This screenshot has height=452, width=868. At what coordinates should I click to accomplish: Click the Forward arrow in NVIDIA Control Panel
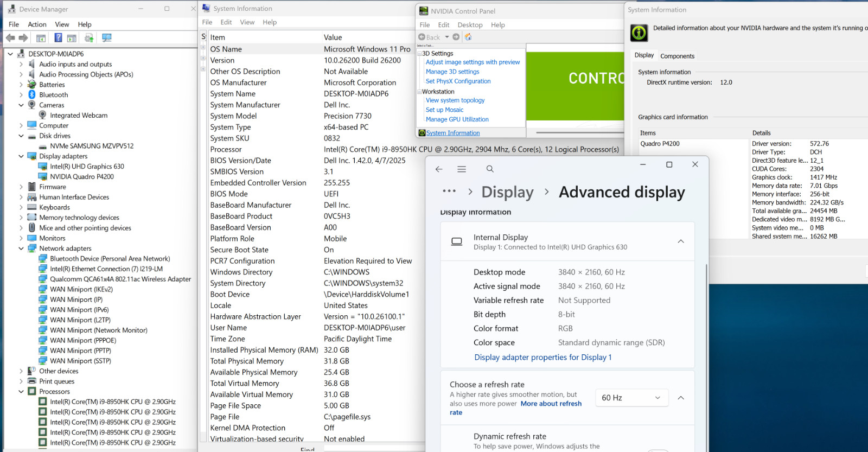tap(456, 37)
